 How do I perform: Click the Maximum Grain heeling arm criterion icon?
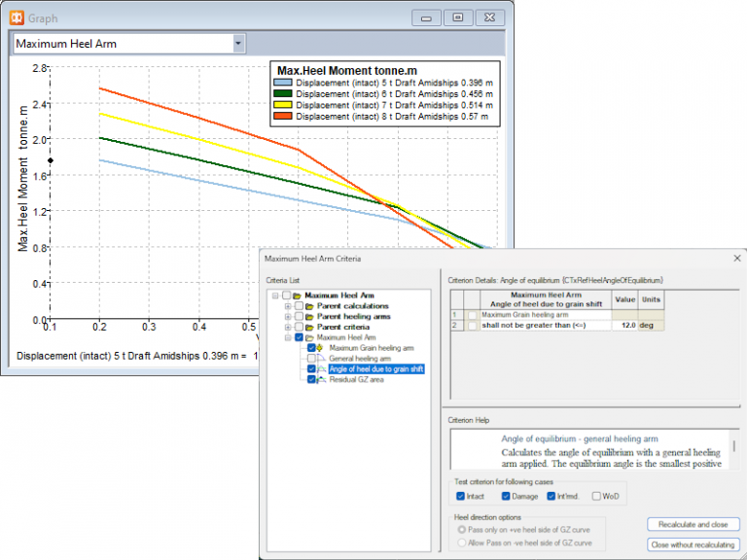click(x=321, y=348)
